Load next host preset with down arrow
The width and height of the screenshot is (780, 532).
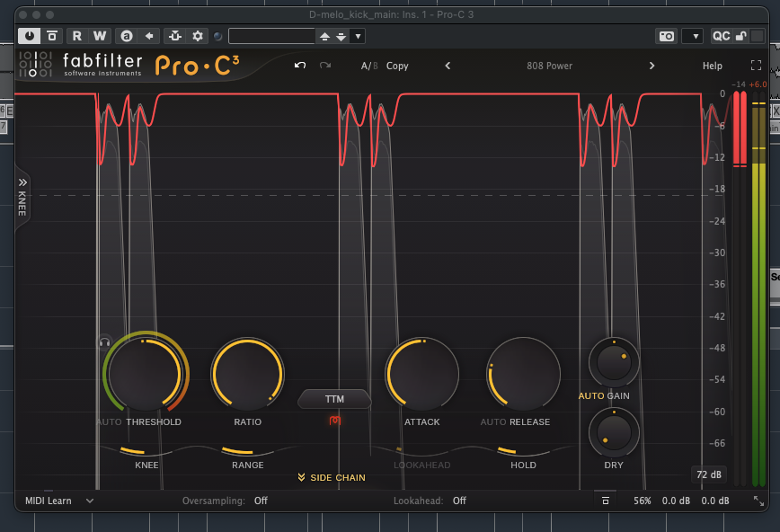click(341, 36)
